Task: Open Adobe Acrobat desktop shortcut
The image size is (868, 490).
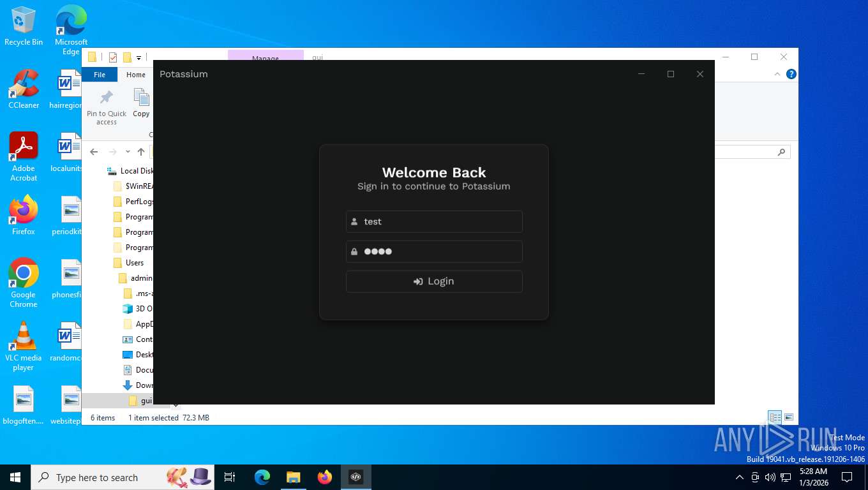Action: tap(24, 157)
